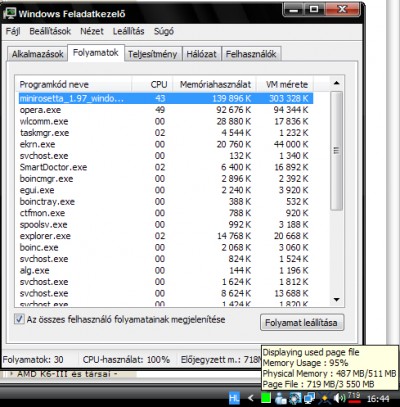Switch to the Alkalmazások tab
This screenshot has height=407, width=400.
(x=38, y=54)
